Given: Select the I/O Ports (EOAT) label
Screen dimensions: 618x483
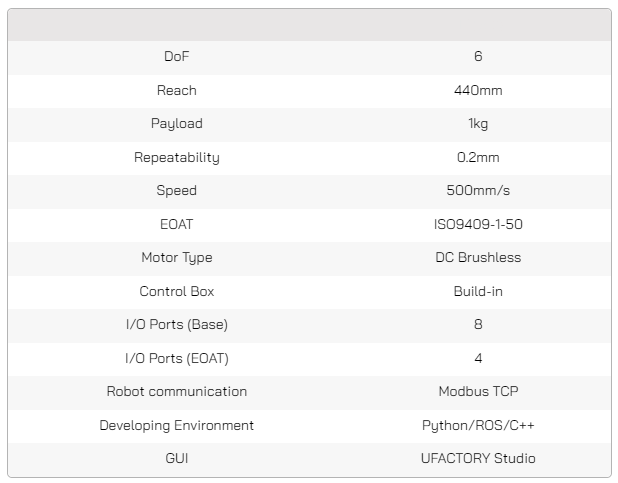Looking at the screenshot, I should [176, 358].
